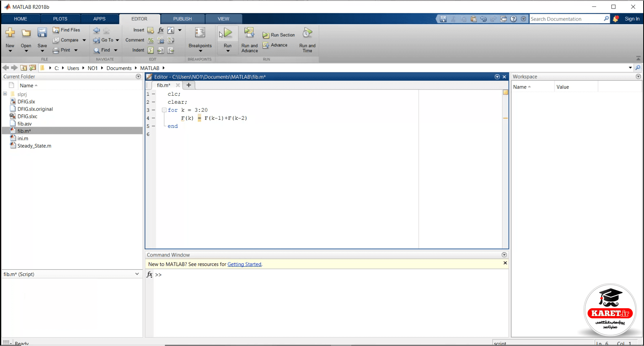644x346 pixels.
Task: Click the Documents segment in address path
Action: [x=119, y=68]
